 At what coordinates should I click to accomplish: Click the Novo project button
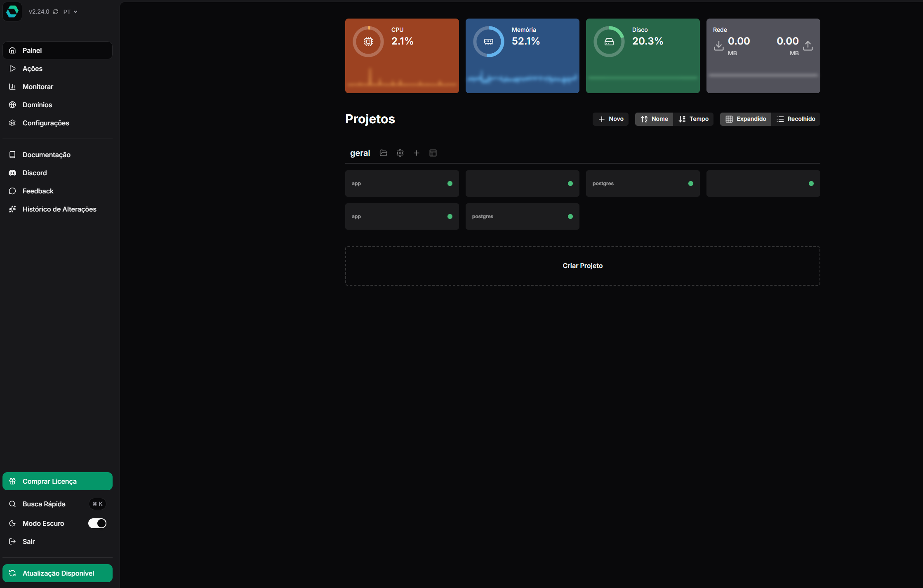tap(610, 119)
